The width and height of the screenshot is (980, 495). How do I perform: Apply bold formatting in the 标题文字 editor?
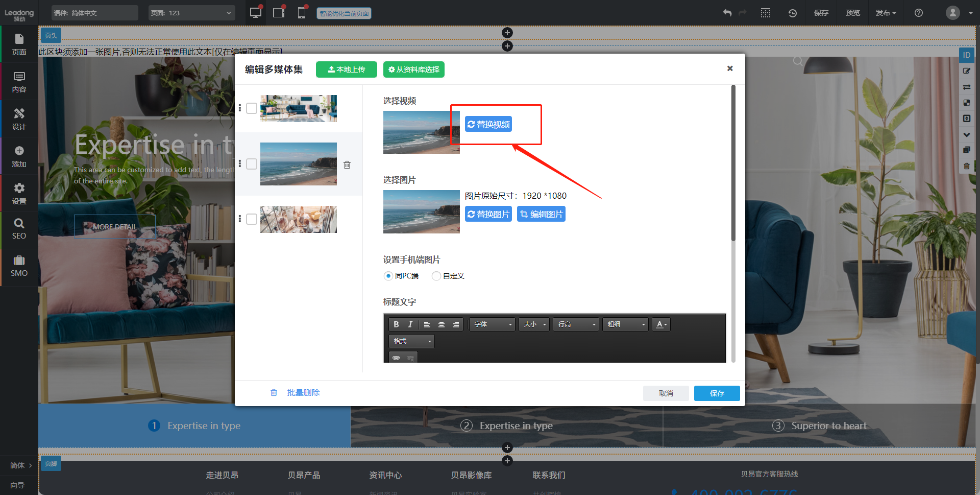396,324
